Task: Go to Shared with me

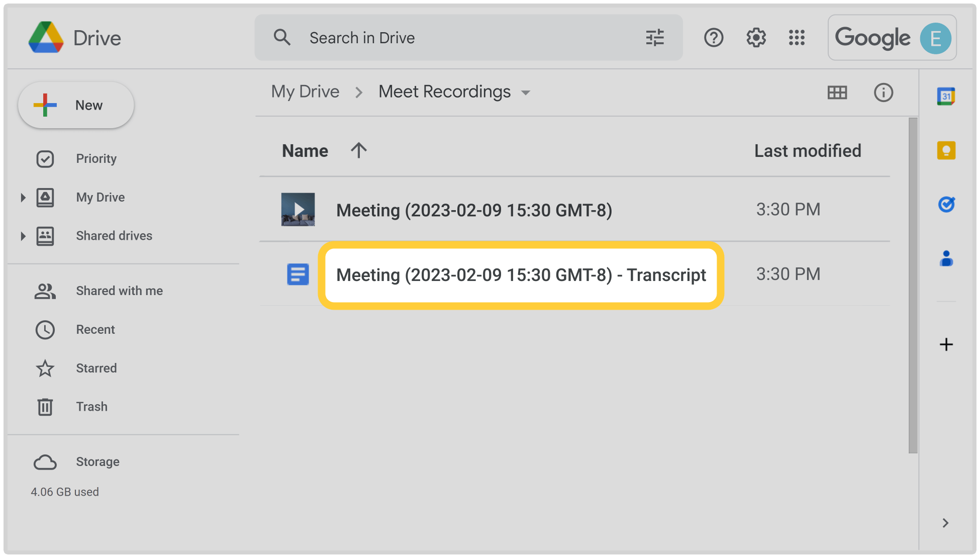Action: (x=119, y=291)
